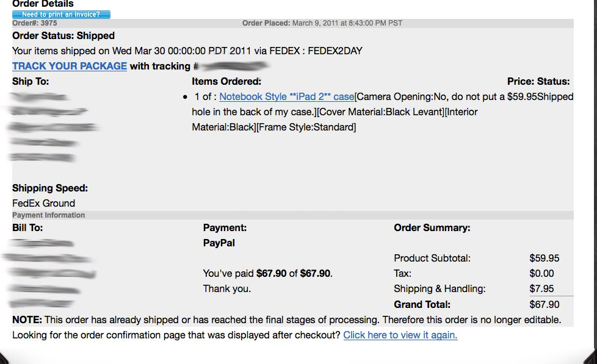Select the Order# 3975 text
Viewport: 597px width, 364px height.
(x=35, y=23)
